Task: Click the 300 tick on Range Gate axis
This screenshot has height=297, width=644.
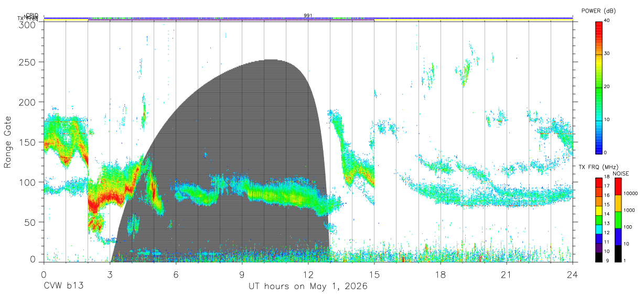Action: click(x=27, y=25)
